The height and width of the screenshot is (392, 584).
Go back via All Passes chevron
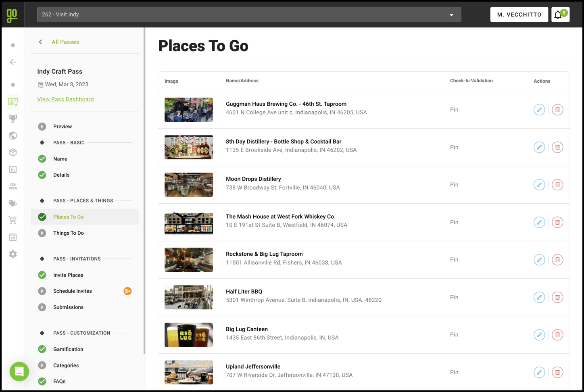tap(40, 42)
